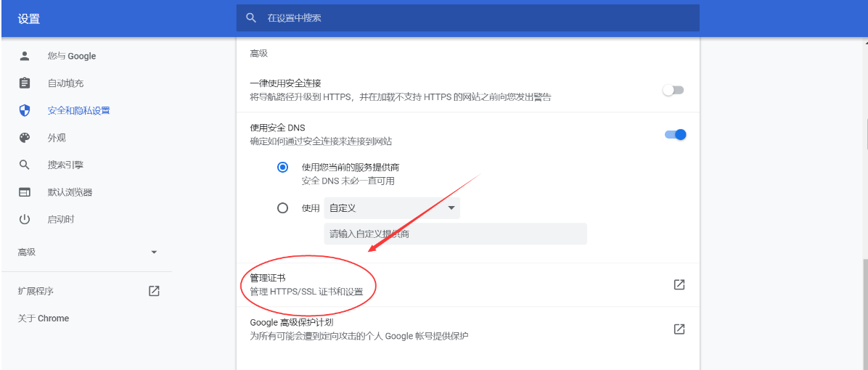Open 管理证书 via its external link icon

(679, 285)
